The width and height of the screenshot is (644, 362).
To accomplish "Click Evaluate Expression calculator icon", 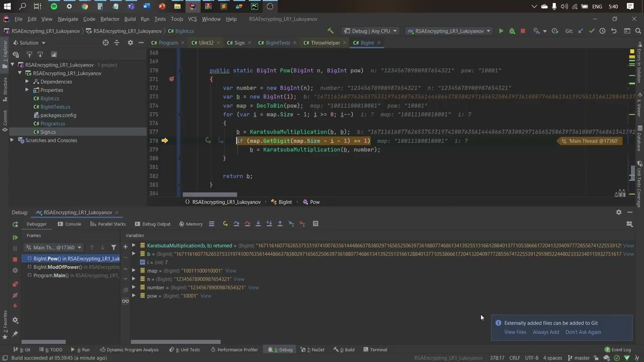I will coord(315,224).
